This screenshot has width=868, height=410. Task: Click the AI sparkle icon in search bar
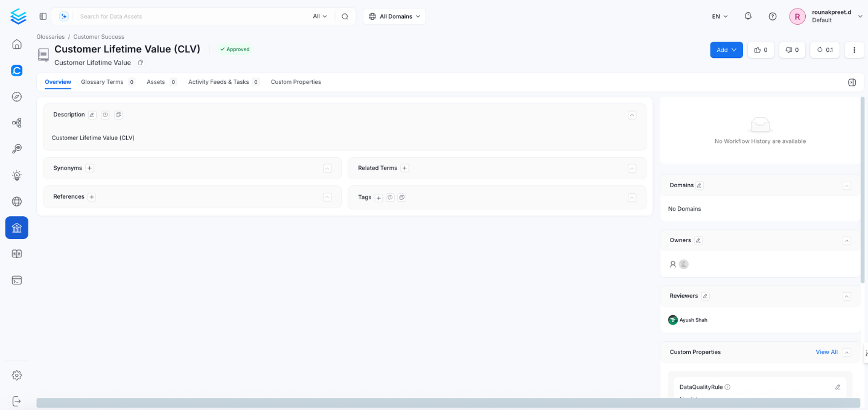coord(64,16)
